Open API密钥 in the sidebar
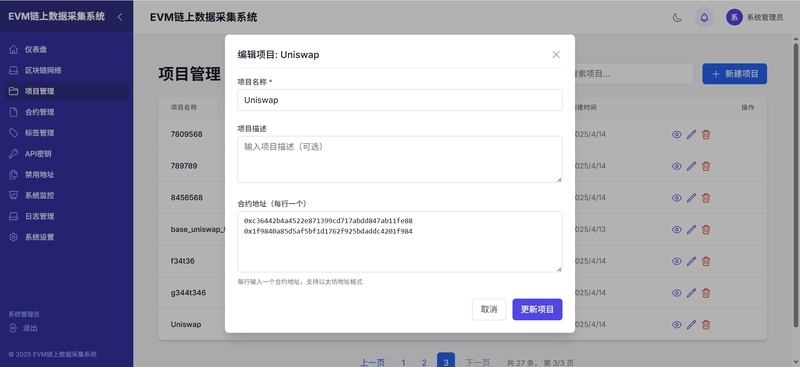The height and width of the screenshot is (367, 800). (x=66, y=154)
